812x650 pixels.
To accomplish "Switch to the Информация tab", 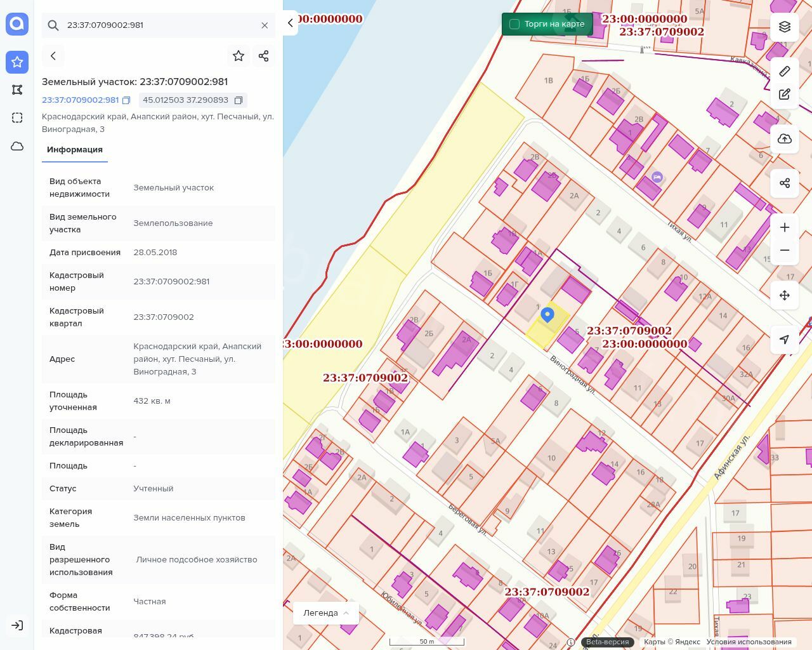I will tap(75, 150).
